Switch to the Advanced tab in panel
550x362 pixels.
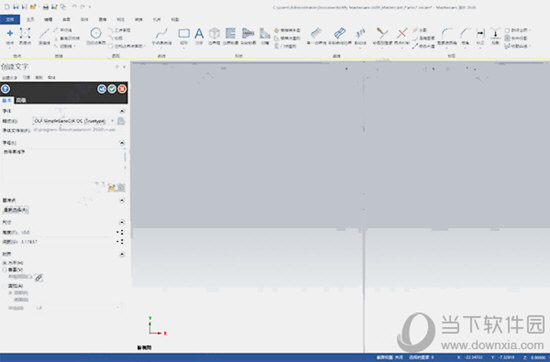coord(21,100)
